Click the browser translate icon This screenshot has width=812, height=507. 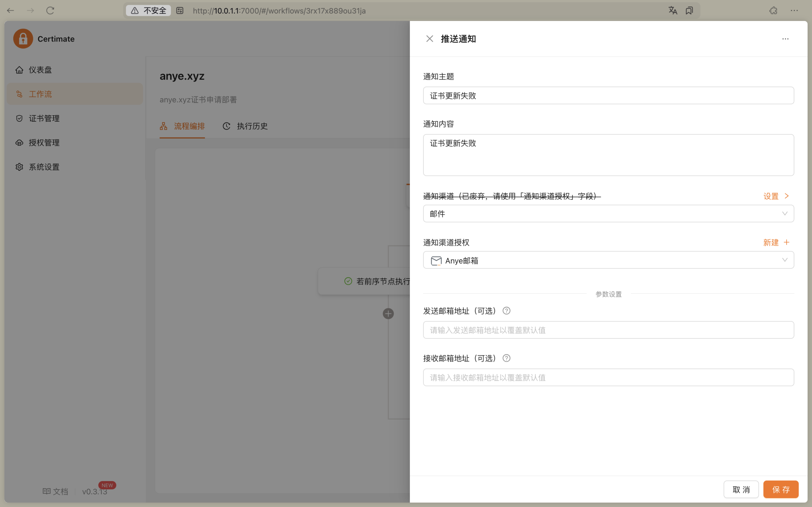pyautogui.click(x=672, y=11)
